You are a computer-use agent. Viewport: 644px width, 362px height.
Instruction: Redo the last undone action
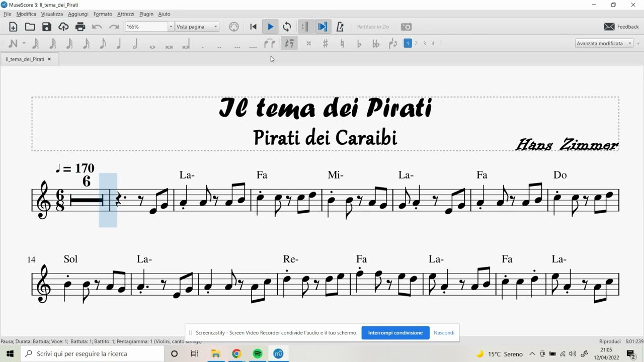tap(114, 27)
